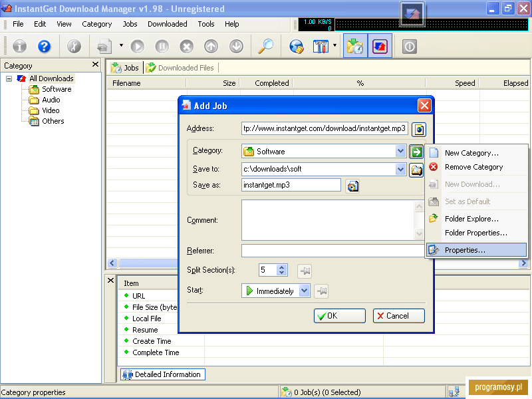The image size is (532, 399).
Task: Toggle the drop zone toolbar icon
Action: coord(380,46)
